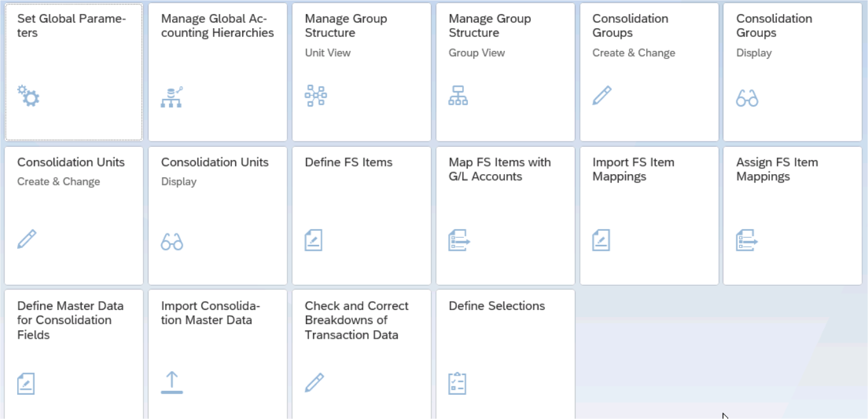This screenshot has height=419, width=868.
Task: Open the Import FS Item Mappings tile
Action: [x=649, y=216]
